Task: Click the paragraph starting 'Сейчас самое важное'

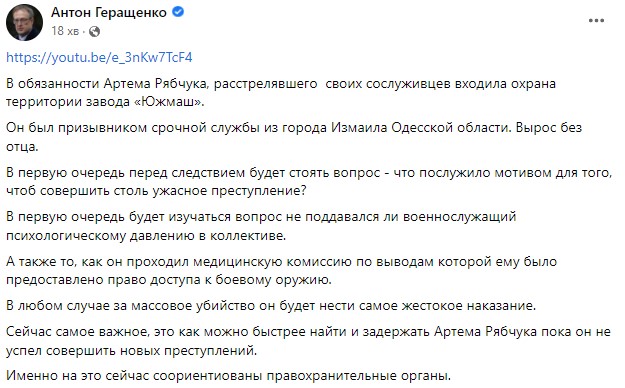Action: 308,341
